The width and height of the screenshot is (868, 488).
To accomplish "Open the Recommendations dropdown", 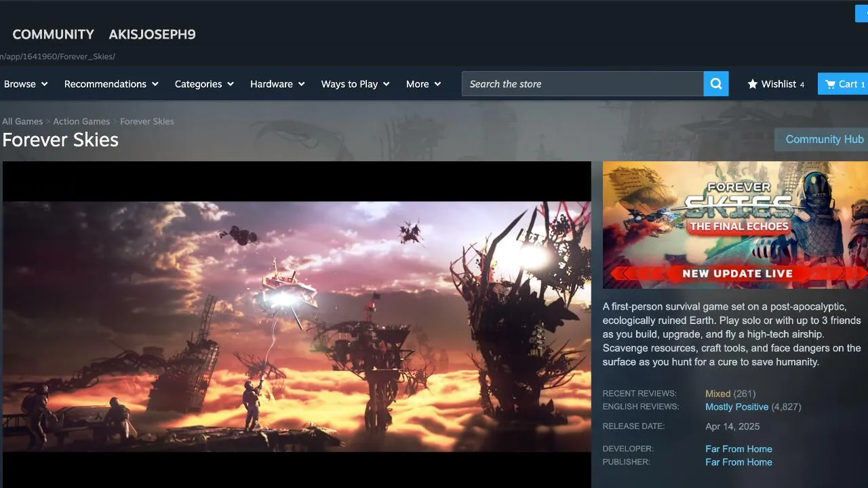I will pos(111,84).
